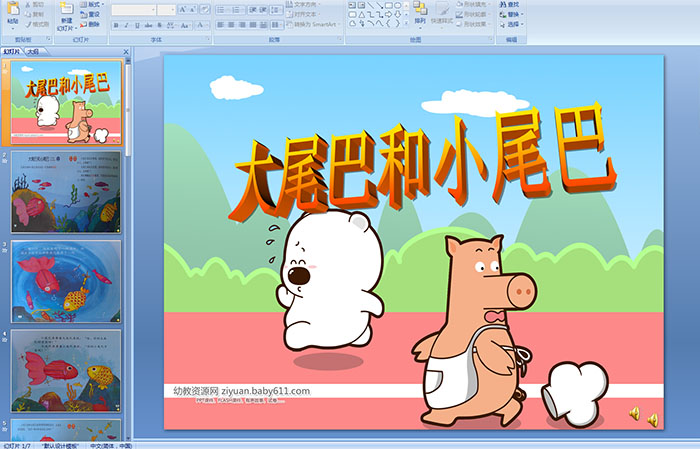Switch to the Outline (大纲) pane tab

click(33, 52)
